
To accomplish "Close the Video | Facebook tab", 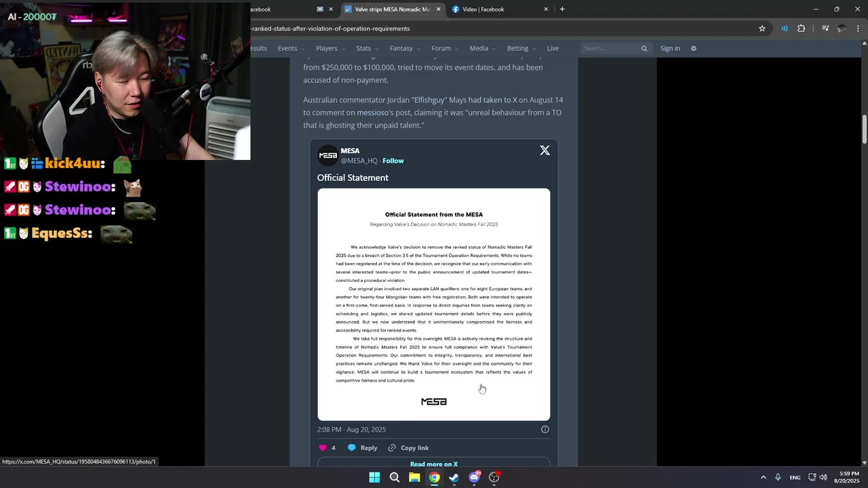I will coord(546,9).
